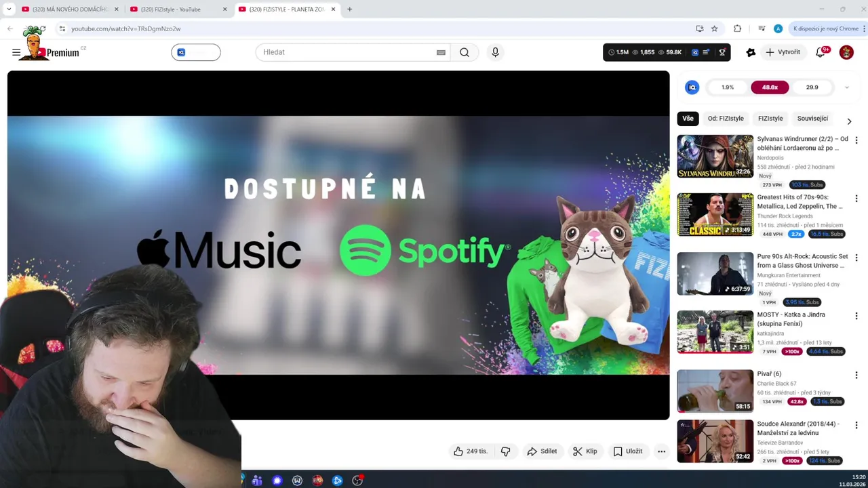Open the Vytvořit create button
Image resolution: width=868 pixels, height=488 pixels.
[783, 52]
